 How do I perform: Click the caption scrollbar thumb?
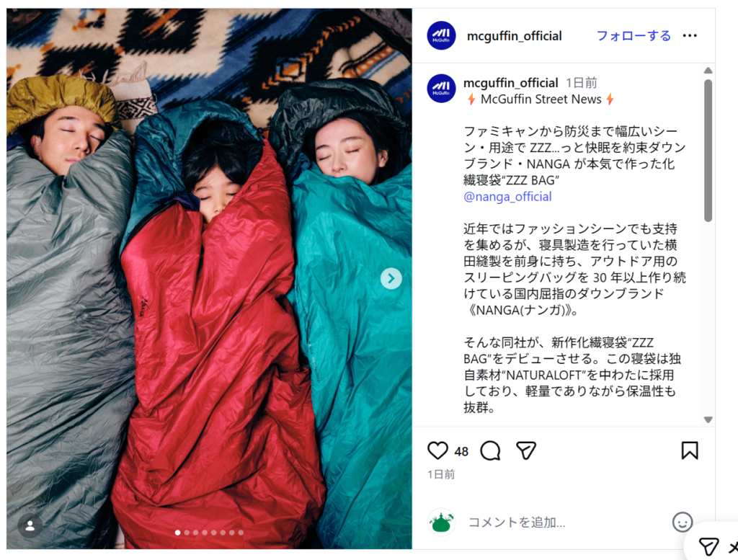coord(708,151)
